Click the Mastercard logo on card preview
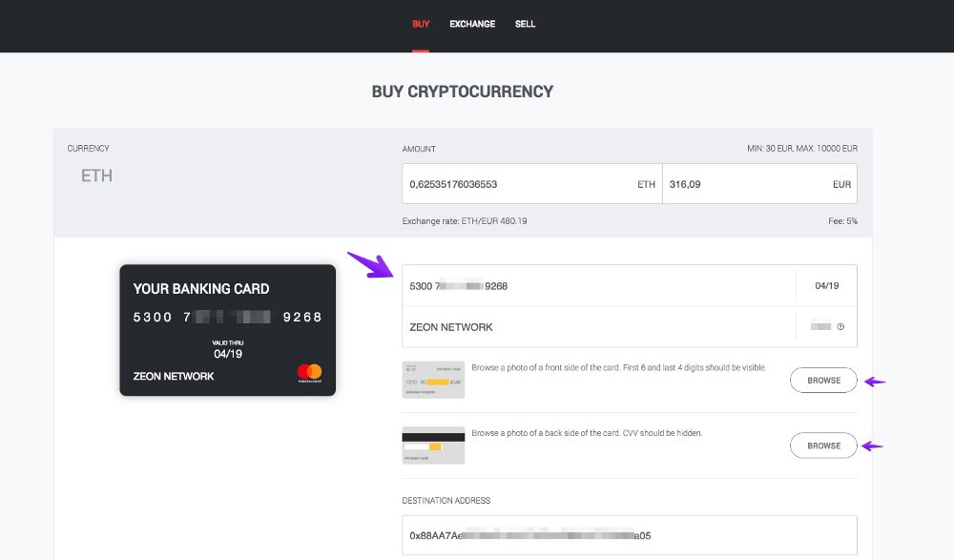Viewport: 954px width, 560px height. (310, 372)
